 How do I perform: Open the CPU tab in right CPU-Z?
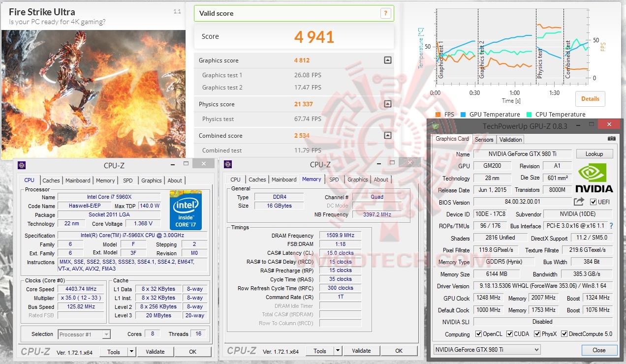coord(236,180)
